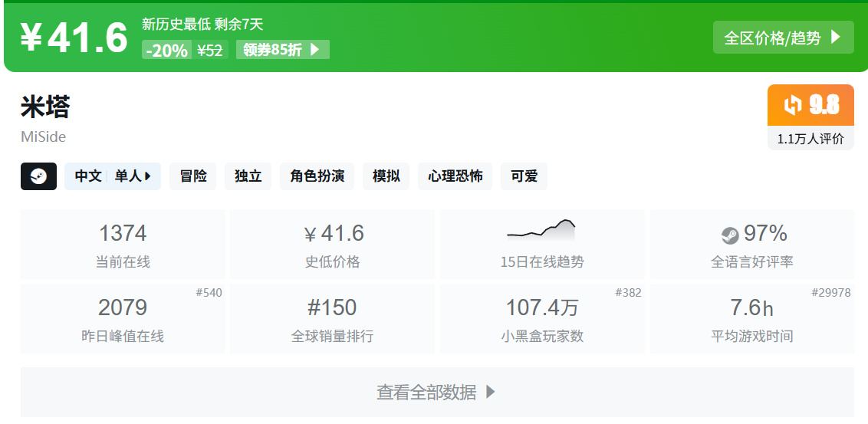Click the large ¥41.6 banner price
Screen dimensions: 868x424
[x=74, y=38]
